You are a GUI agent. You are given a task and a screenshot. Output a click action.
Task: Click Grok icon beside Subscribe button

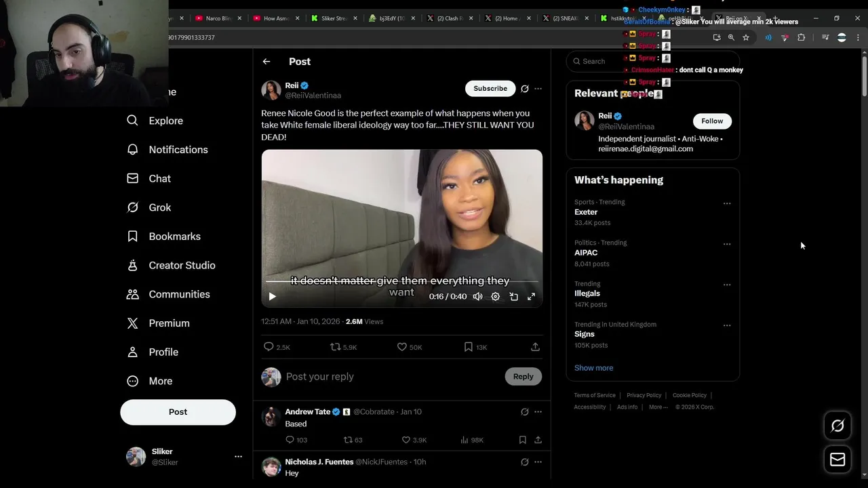(524, 89)
